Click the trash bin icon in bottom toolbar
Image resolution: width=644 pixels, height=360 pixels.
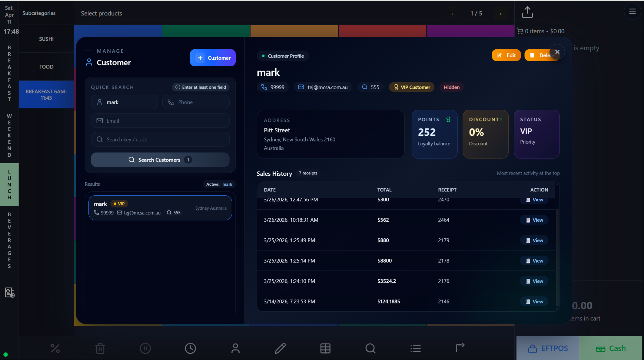pos(100,348)
